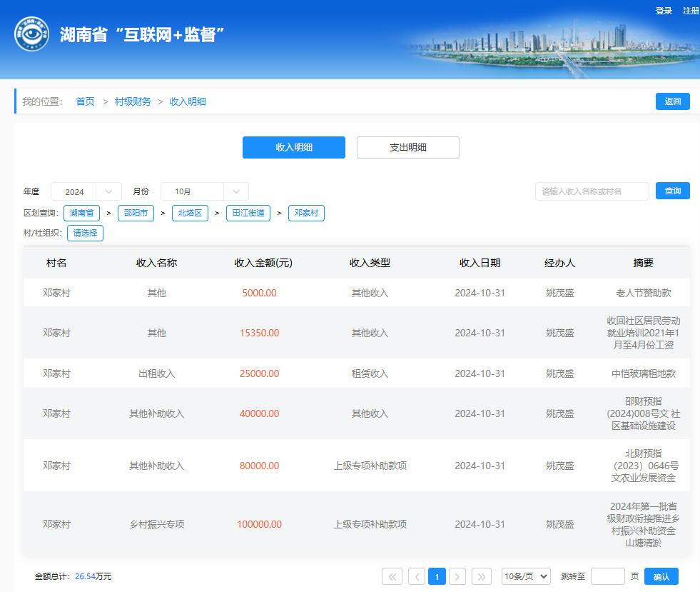Click 乡村振兴专项 income name cell
The image size is (700, 592).
coord(157,524)
